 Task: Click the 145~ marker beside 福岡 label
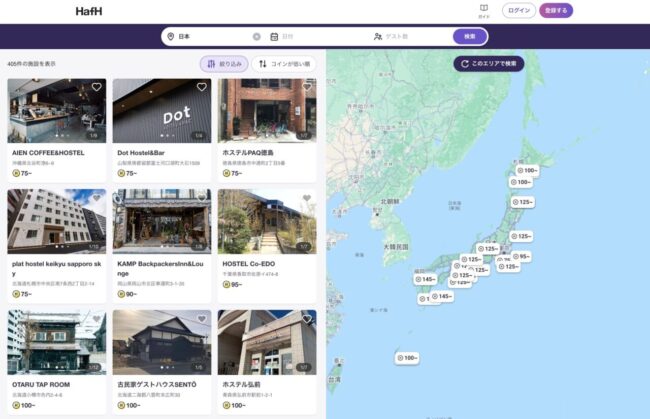(426, 279)
